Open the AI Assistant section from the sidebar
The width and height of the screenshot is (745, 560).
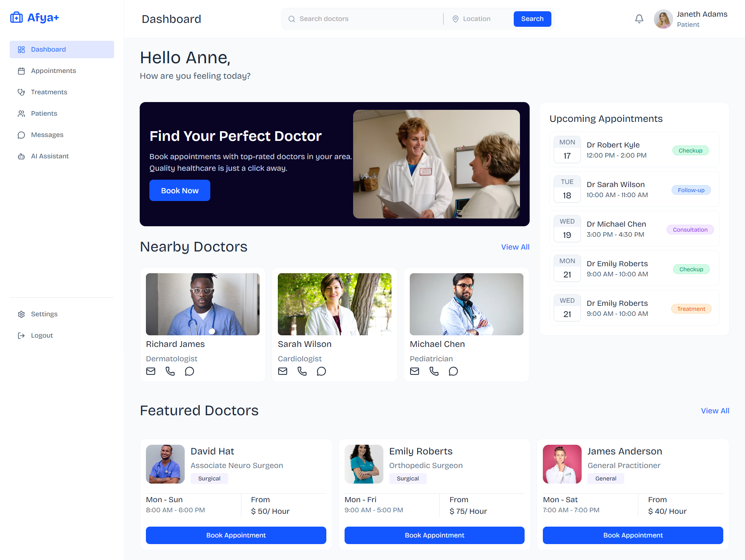point(50,156)
